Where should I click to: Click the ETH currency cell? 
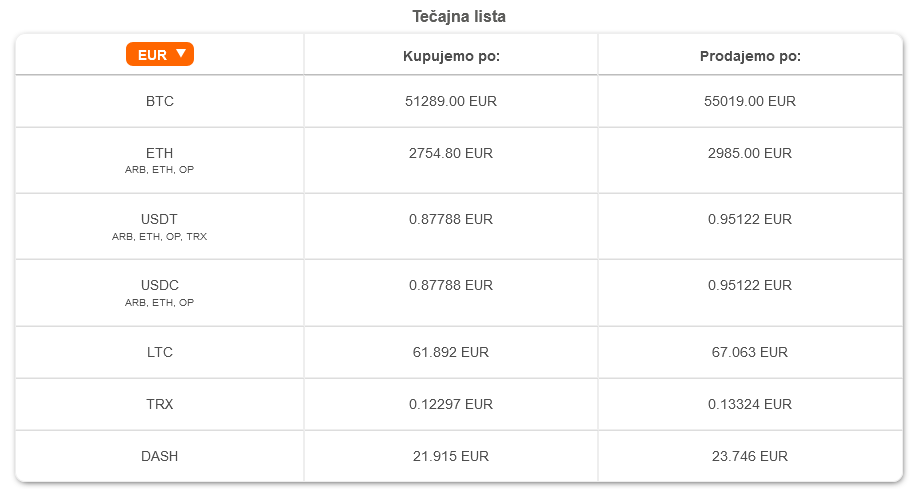pos(160,160)
